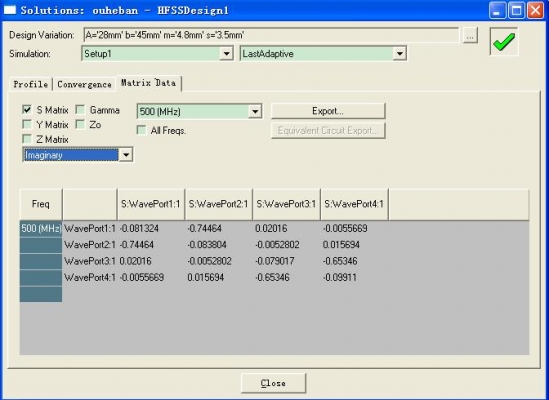549x400 pixels.
Task: Open the Imaginary format dropdown
Action: [126, 154]
